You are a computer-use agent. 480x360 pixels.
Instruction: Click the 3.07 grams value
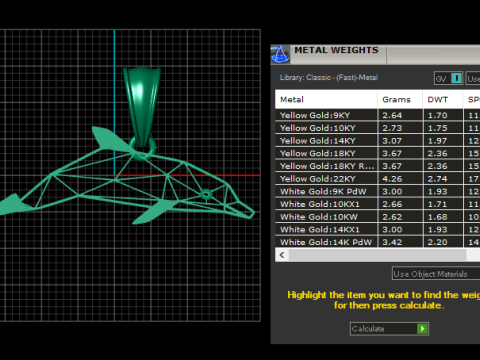click(392, 141)
